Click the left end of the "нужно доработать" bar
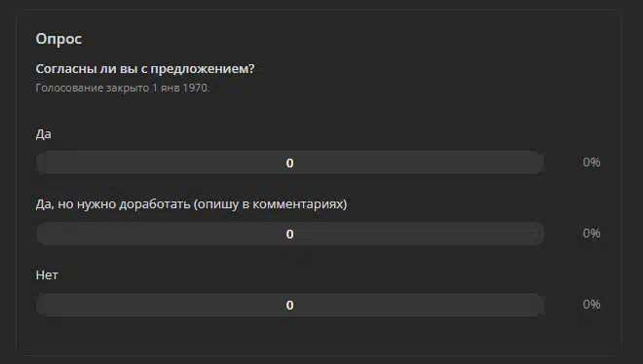 [45, 234]
